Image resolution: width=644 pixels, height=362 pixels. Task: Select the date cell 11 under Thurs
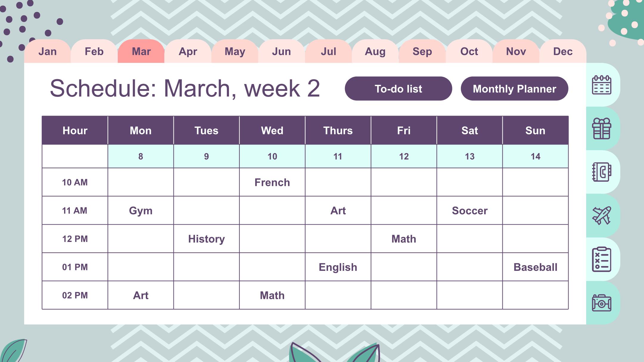(x=338, y=156)
